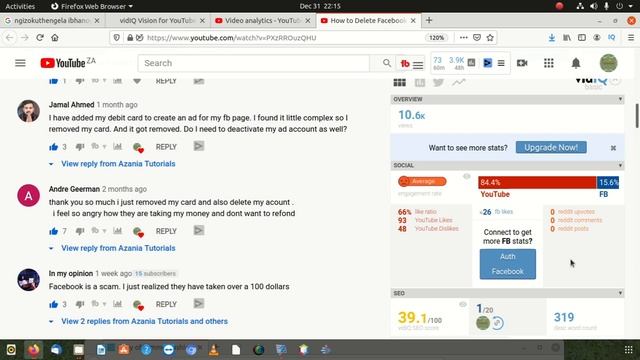Expand Jamal Ahmed's reply from Azania Tutorials
Viewport: 640px width, 360px height.
click(118, 164)
